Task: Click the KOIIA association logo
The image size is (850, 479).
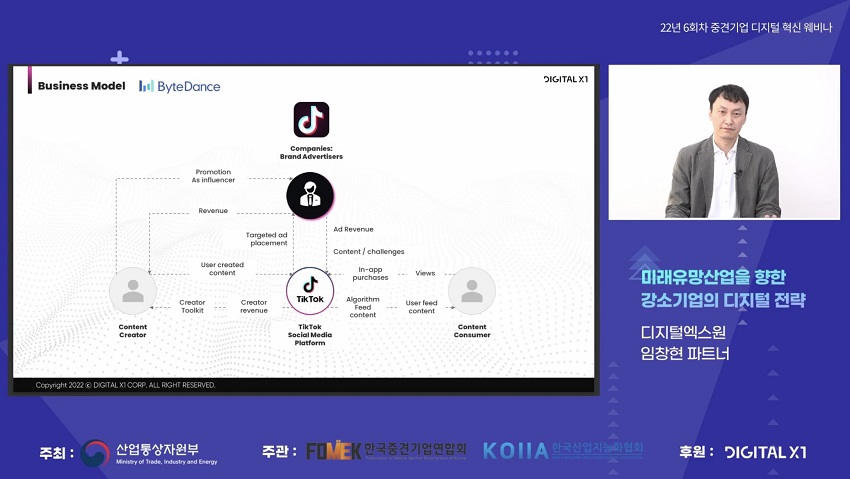Action: point(516,451)
